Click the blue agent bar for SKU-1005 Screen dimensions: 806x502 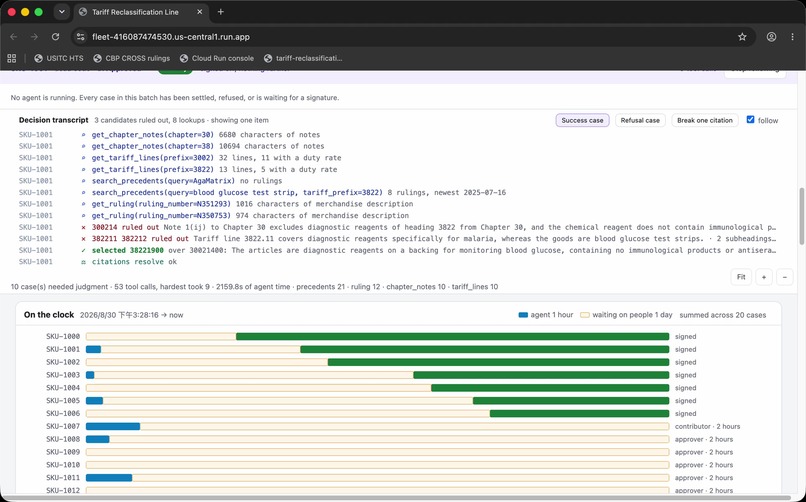tap(94, 401)
